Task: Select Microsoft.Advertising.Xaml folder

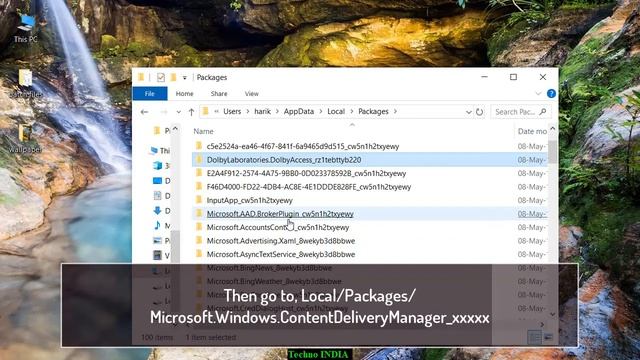Action: (x=369, y=240)
